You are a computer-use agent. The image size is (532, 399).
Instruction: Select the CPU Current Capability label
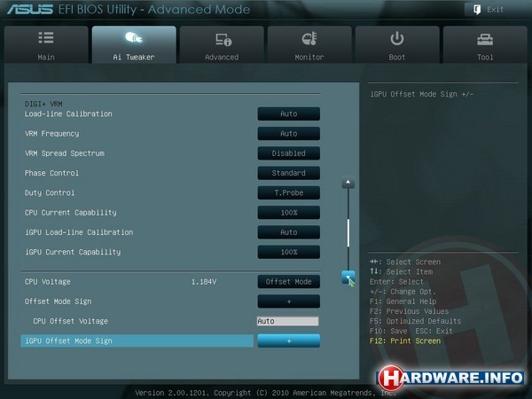[71, 213]
